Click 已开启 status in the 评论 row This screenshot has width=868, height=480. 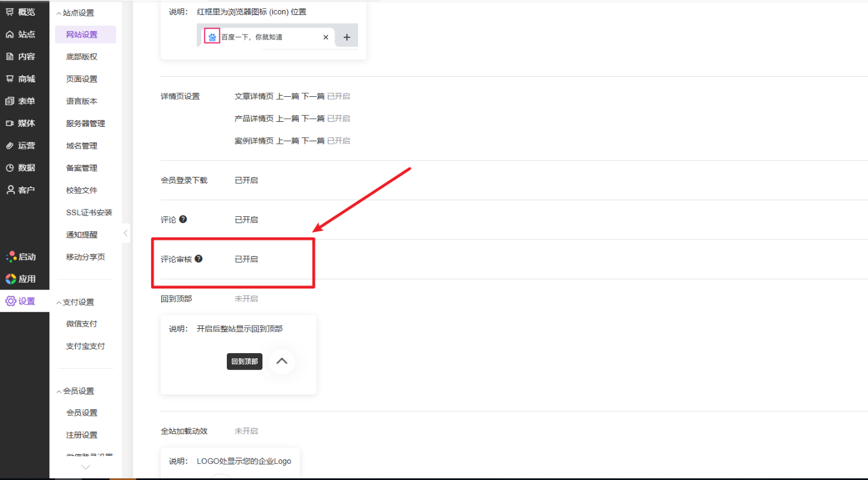click(246, 220)
